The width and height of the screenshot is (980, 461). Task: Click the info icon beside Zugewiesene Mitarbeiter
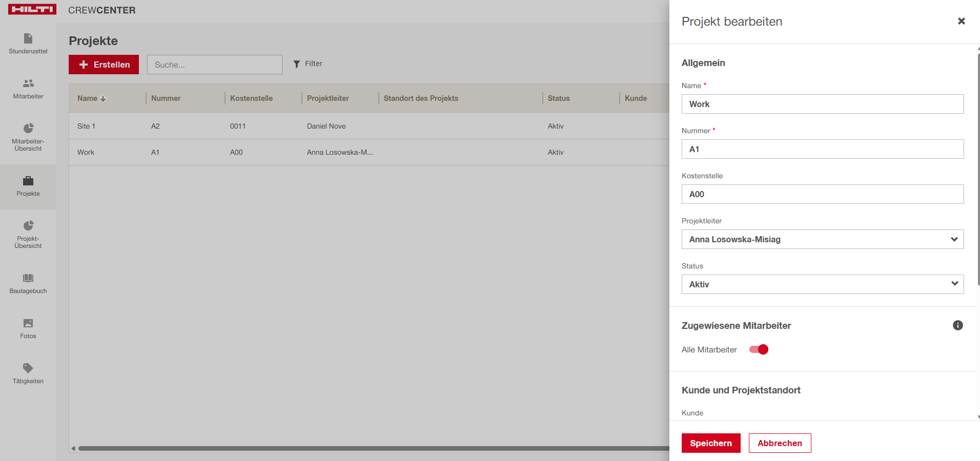[957, 325]
